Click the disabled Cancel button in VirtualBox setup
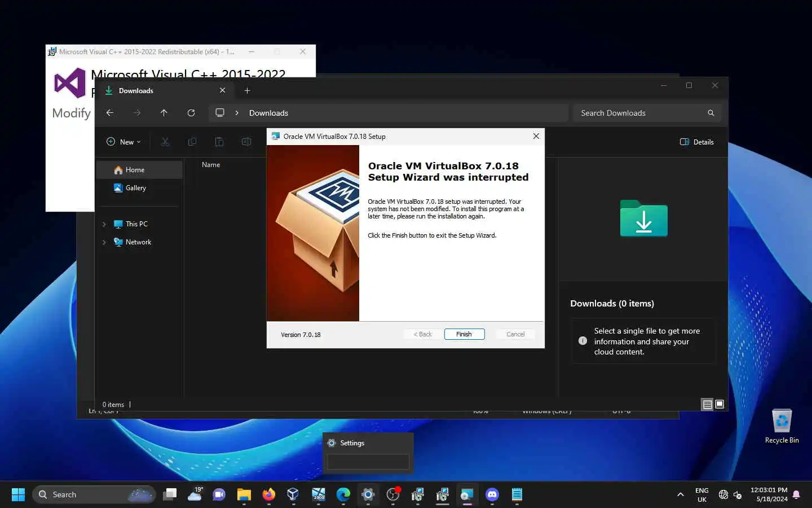Viewport: 812px width, 508px height. click(x=515, y=334)
